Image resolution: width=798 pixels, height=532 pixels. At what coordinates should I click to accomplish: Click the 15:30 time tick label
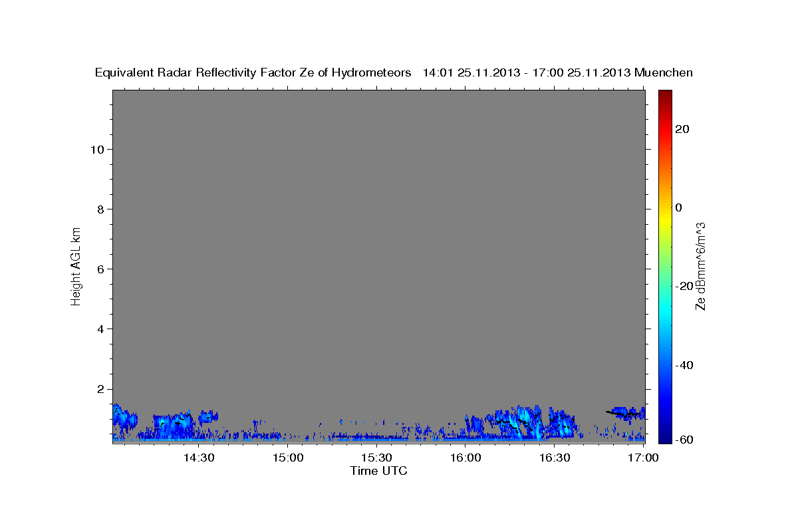pyautogui.click(x=376, y=458)
